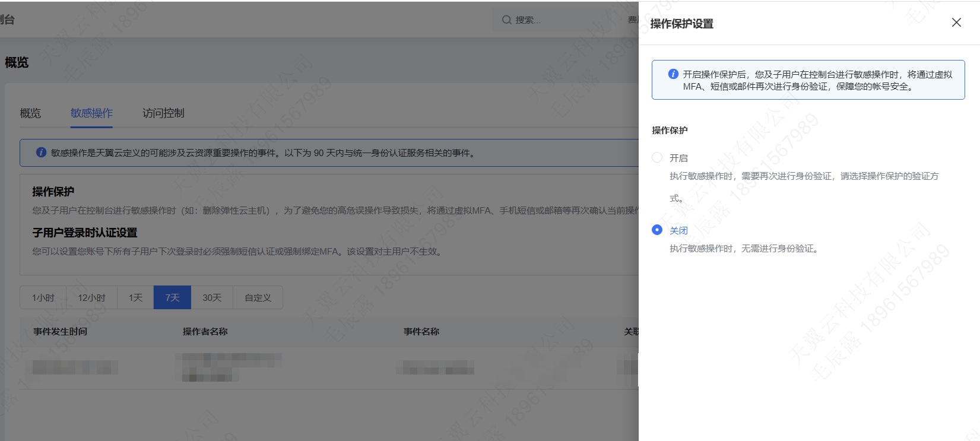Click the info icon in 操作保护设置 notice
The height and width of the screenshot is (441, 980).
click(x=673, y=74)
